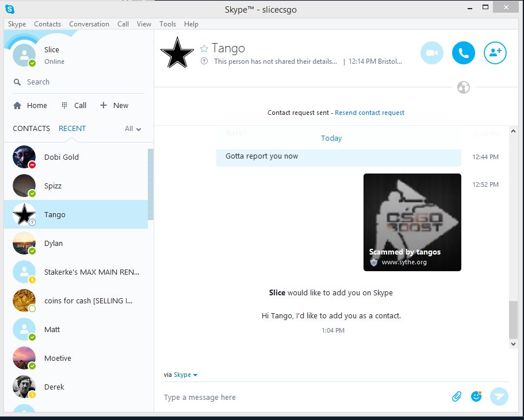The height and width of the screenshot is (420, 524).
Task: Click Spizz's avatar picture
Action: pyautogui.click(x=24, y=186)
